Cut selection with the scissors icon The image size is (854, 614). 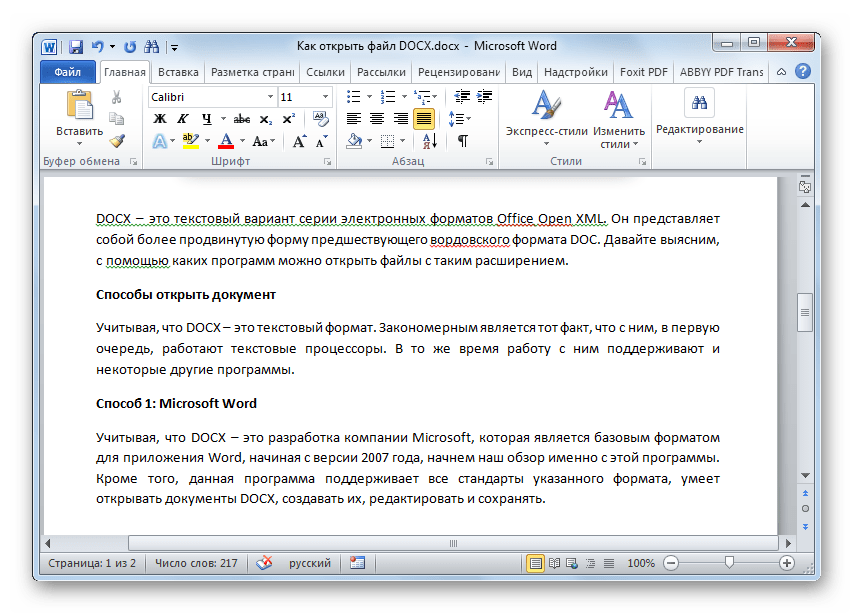116,97
